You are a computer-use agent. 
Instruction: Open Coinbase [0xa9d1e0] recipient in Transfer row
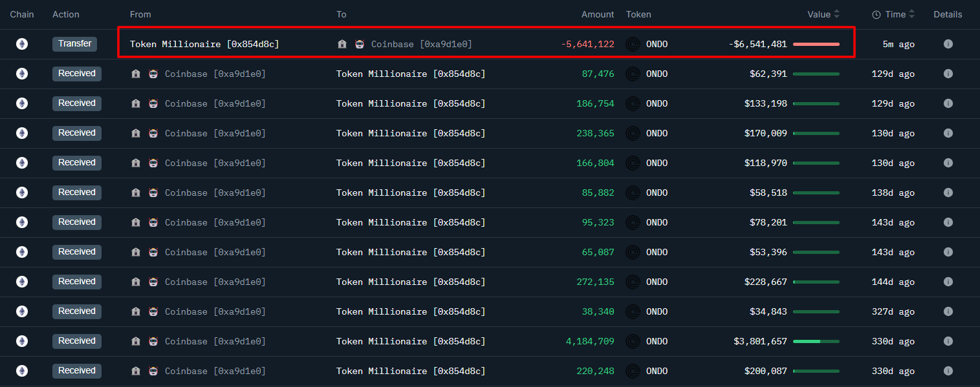[x=421, y=44]
